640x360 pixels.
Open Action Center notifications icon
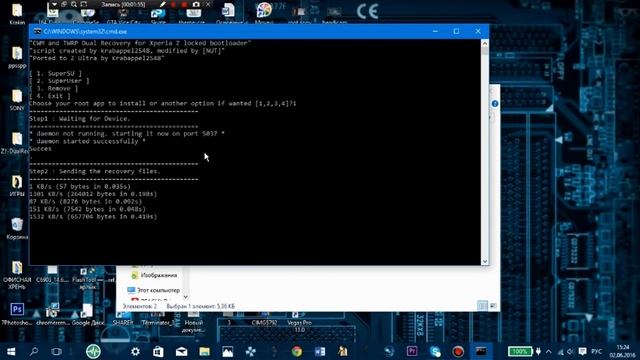pyautogui.click(x=582, y=351)
